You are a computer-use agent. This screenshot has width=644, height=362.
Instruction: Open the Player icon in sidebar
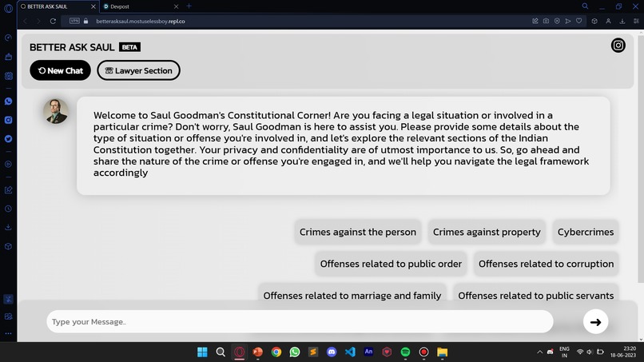[x=8, y=164]
